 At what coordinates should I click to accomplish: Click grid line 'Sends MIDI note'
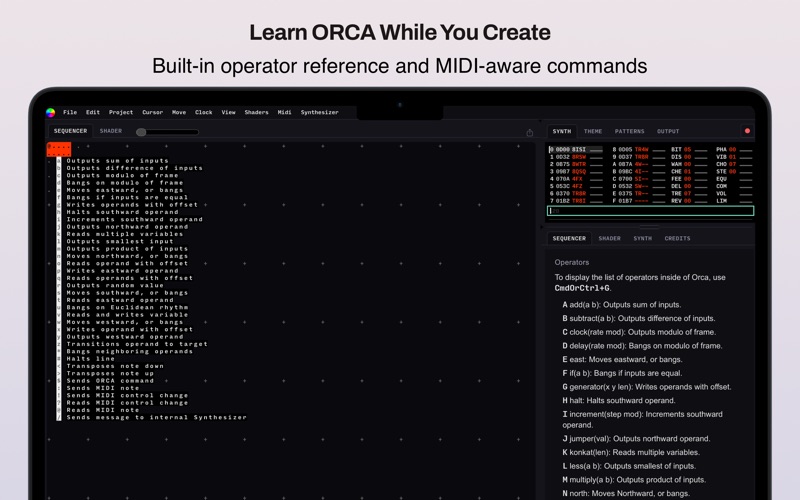103,388
